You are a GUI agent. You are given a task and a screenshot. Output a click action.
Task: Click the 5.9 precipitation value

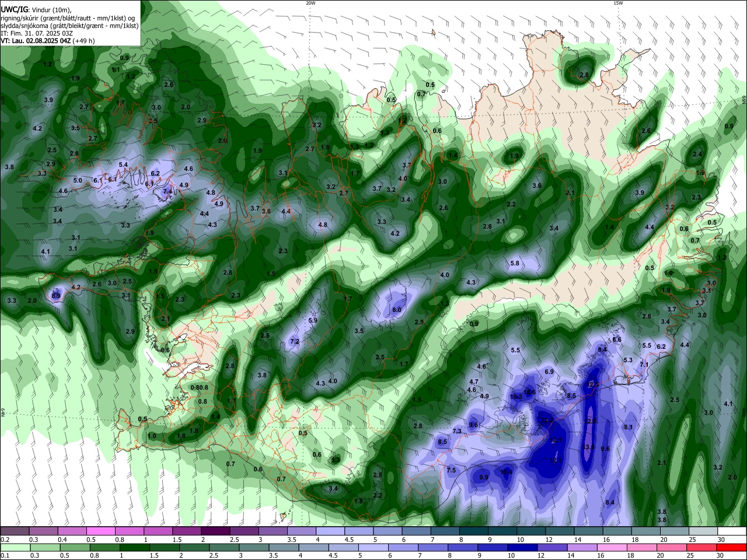pyautogui.click(x=313, y=320)
